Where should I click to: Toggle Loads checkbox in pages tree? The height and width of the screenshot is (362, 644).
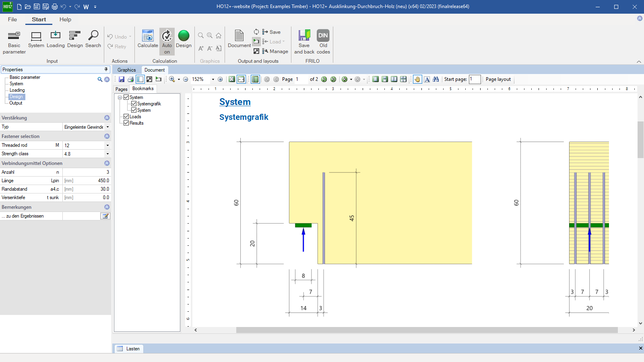click(x=126, y=117)
